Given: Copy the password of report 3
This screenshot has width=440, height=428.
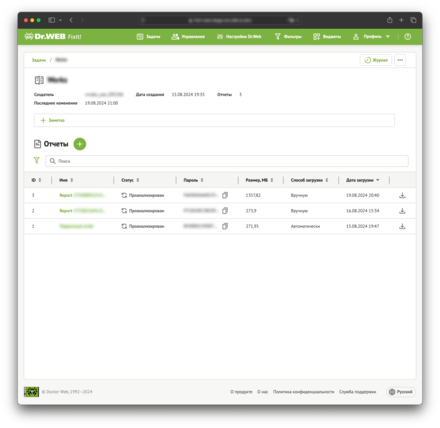Looking at the screenshot, I should tap(225, 195).
